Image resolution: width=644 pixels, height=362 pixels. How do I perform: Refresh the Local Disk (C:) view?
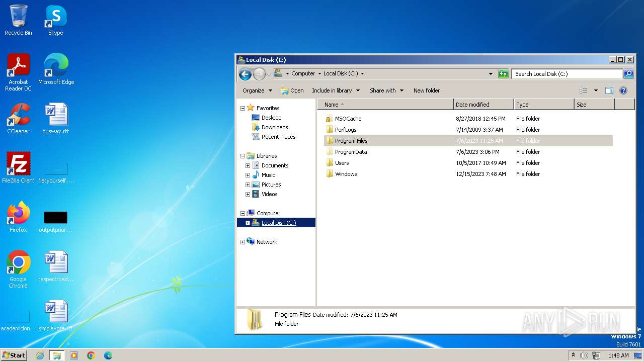503,74
